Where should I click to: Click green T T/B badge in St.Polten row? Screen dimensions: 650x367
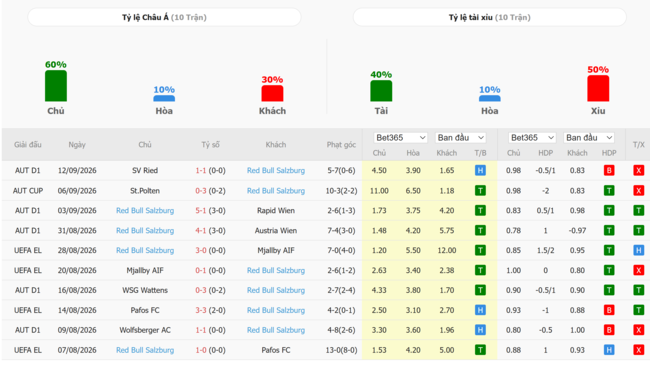(x=480, y=191)
